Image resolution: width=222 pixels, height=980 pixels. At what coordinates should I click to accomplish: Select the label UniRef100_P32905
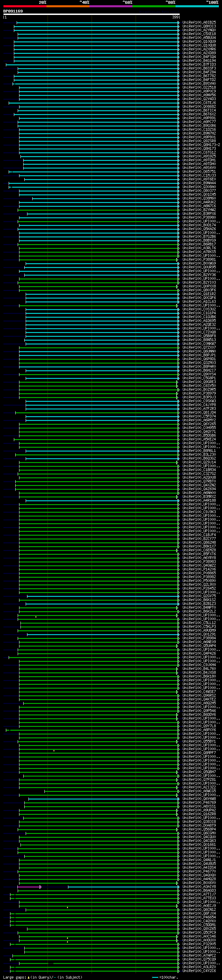[x=199, y=944]
